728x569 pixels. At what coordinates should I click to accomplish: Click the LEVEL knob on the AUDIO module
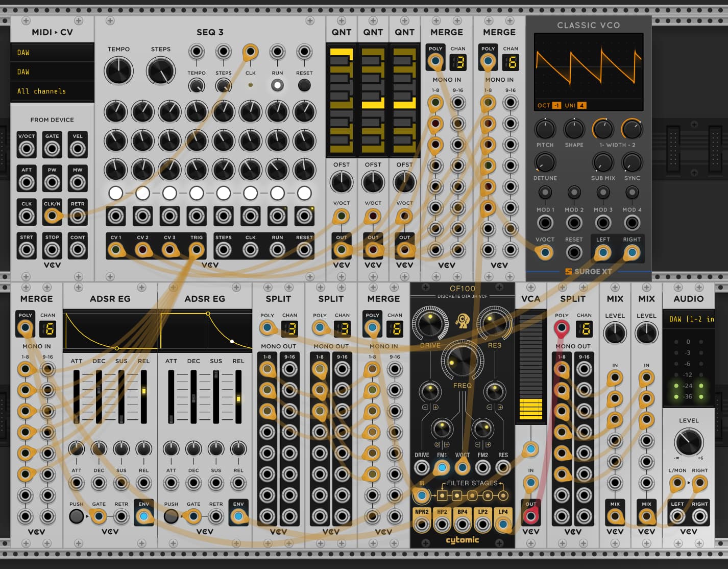(x=689, y=442)
